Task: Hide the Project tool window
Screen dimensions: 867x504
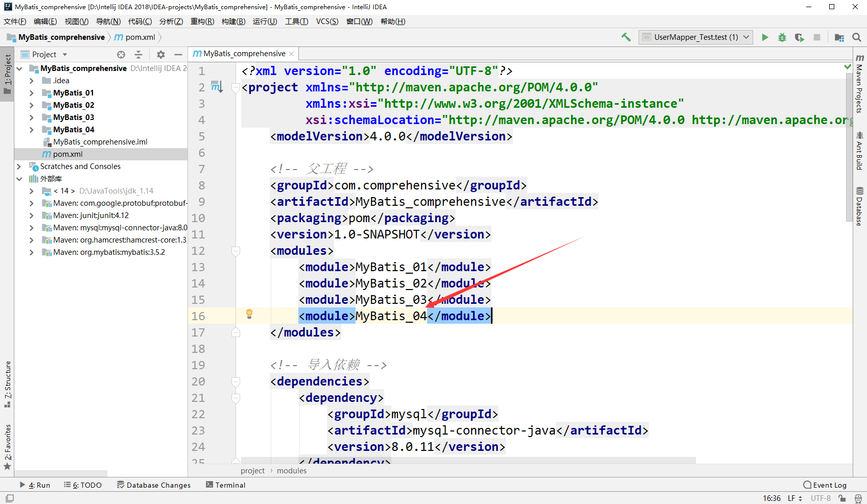Action: pos(178,55)
